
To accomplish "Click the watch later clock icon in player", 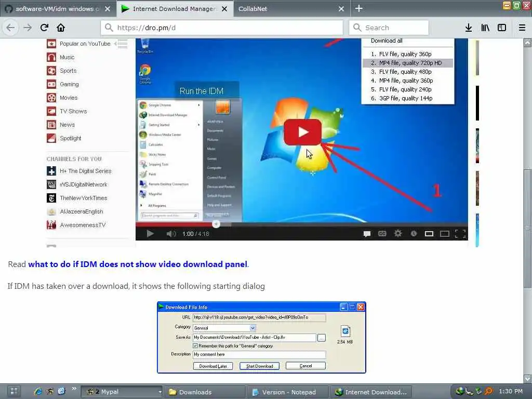I will pos(414,233).
